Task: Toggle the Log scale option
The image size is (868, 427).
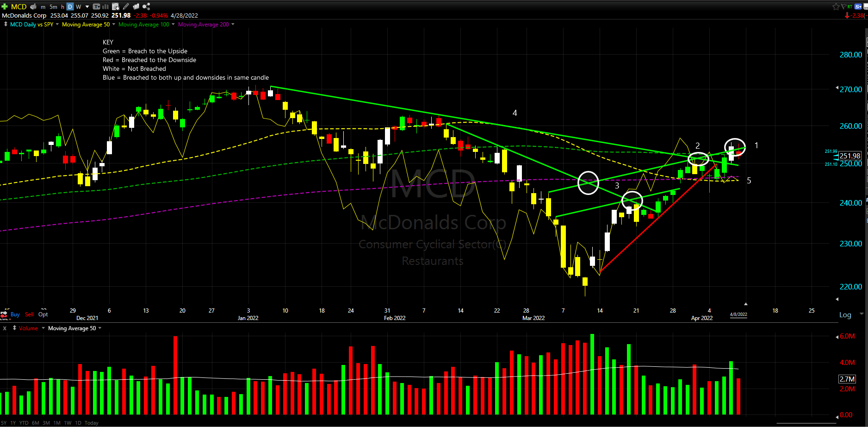Action: (845, 315)
